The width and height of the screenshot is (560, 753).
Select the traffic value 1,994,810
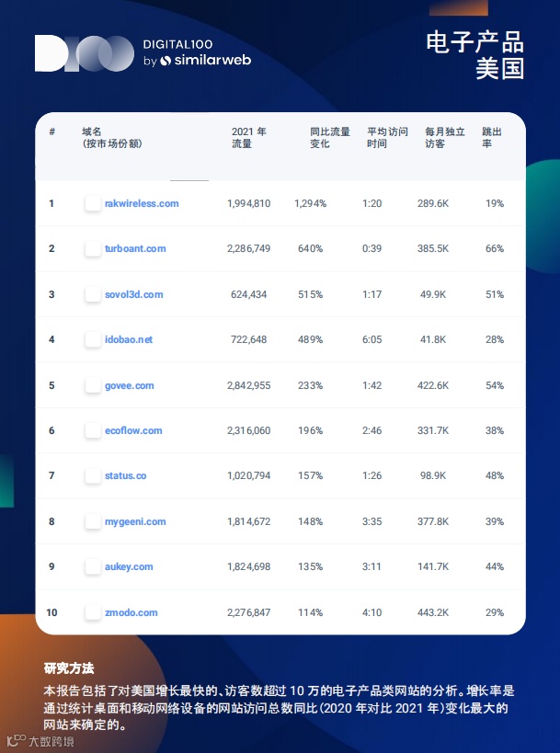(249, 203)
